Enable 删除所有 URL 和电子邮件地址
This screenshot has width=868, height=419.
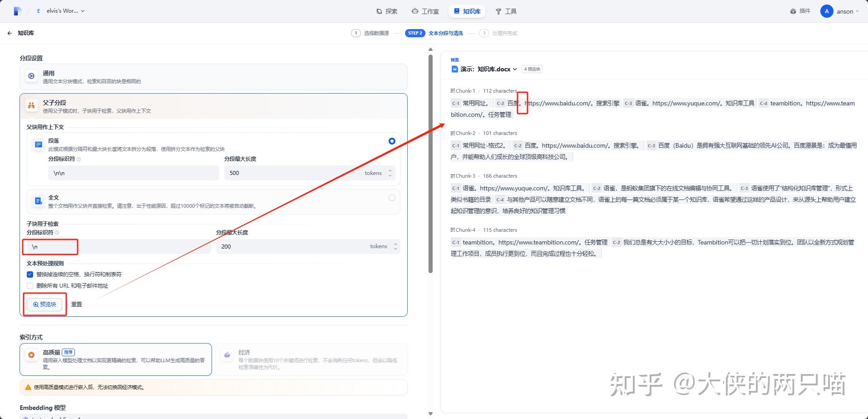click(30, 285)
